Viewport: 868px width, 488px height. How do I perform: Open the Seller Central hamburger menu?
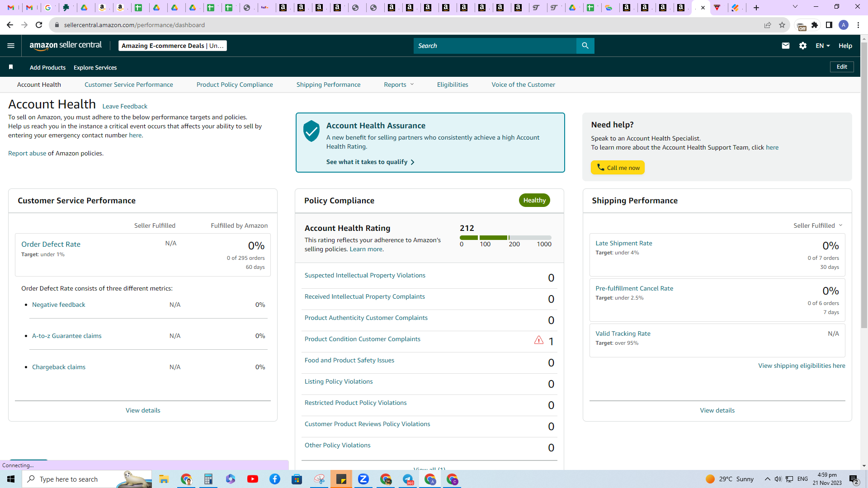[11, 46]
